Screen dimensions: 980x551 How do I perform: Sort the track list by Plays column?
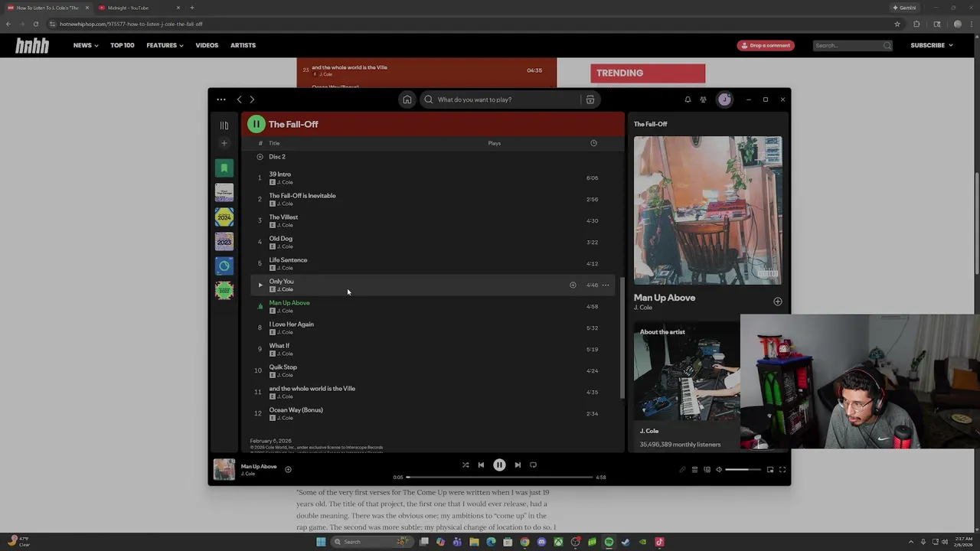tap(495, 143)
